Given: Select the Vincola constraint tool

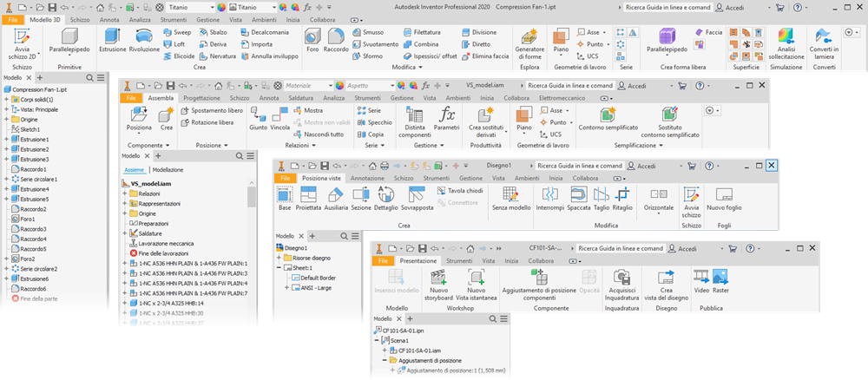Looking at the screenshot, I should [x=280, y=118].
